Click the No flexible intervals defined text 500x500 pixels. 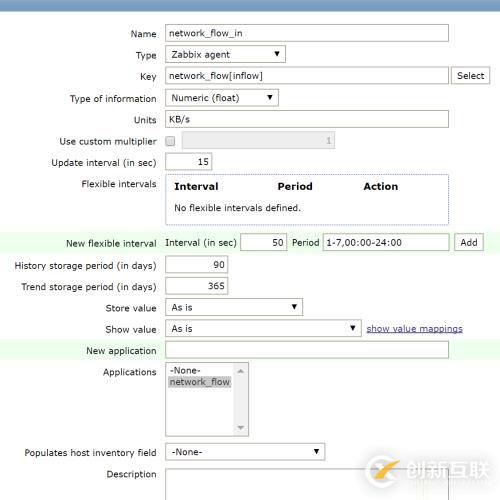tap(237, 208)
